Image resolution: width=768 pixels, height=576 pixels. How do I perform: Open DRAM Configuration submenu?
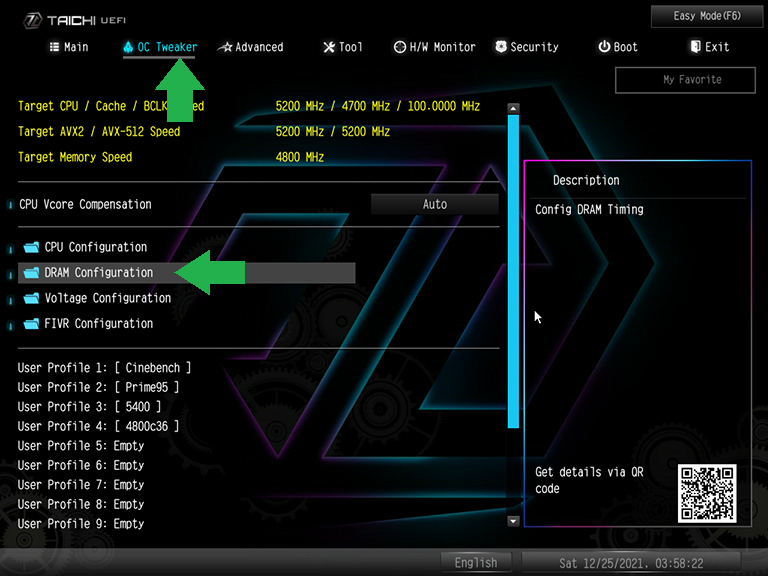tap(186, 273)
